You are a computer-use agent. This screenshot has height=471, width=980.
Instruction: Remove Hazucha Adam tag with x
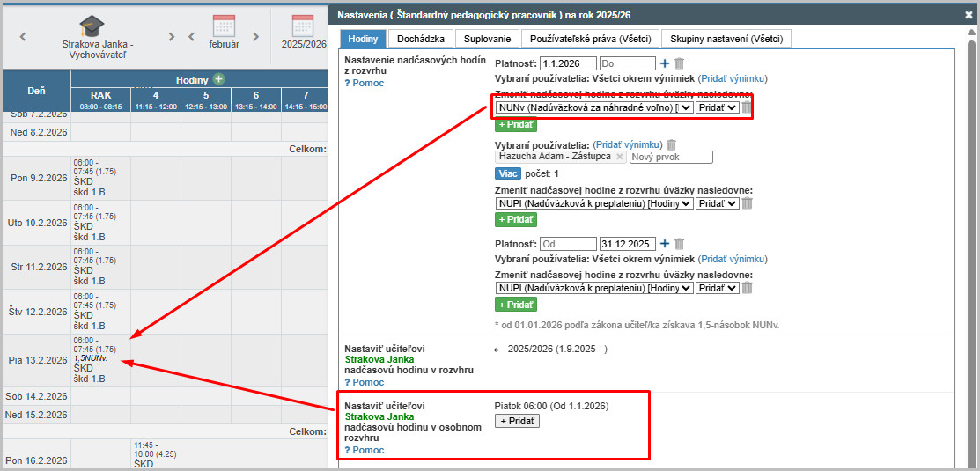tap(619, 157)
